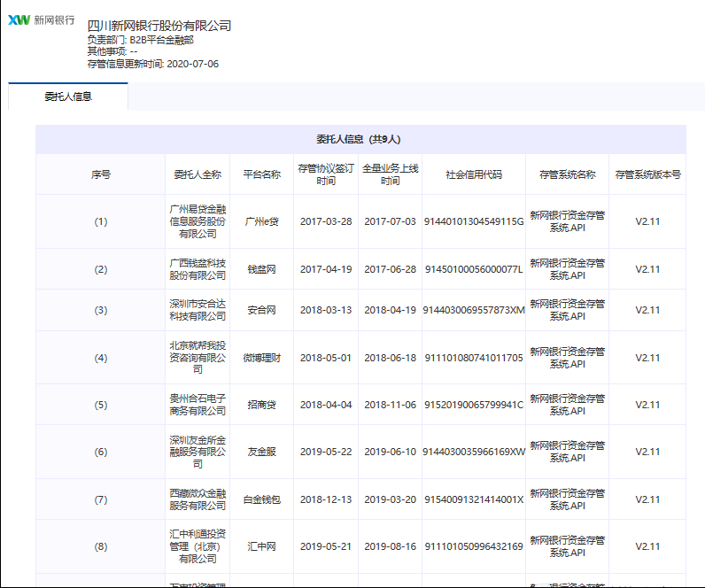Click the 四川新网银行股份有限公司 heading
705x588 pixels.
pyautogui.click(x=159, y=26)
